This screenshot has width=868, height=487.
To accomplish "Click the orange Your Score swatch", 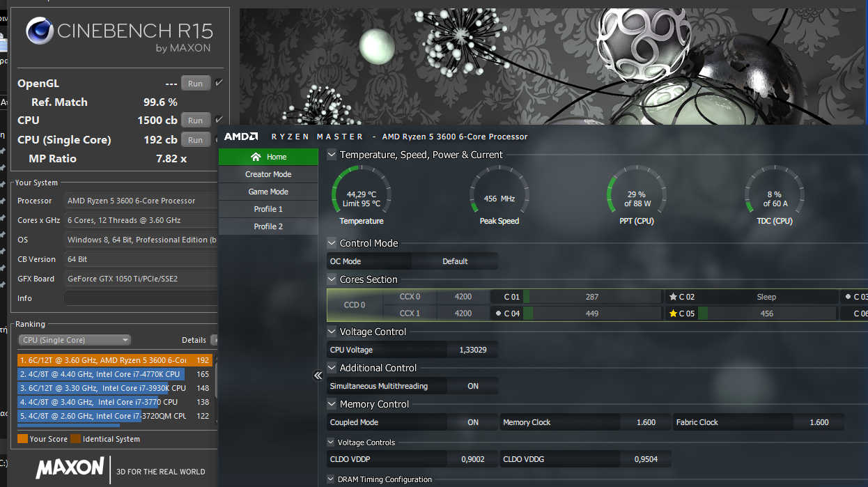I will (x=22, y=439).
